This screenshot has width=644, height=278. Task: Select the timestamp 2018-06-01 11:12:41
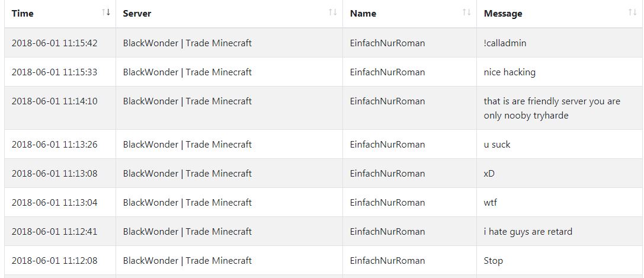(55, 232)
